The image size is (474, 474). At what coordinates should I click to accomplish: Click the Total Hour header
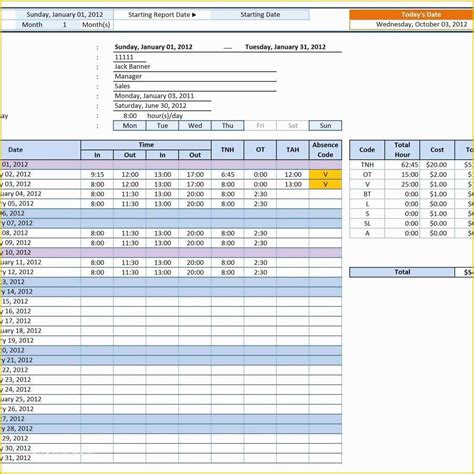[402, 150]
